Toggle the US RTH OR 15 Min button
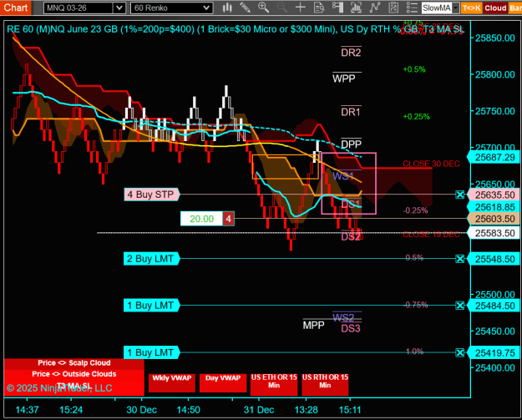Image resolution: width=522 pixels, height=420 pixels. (x=325, y=384)
